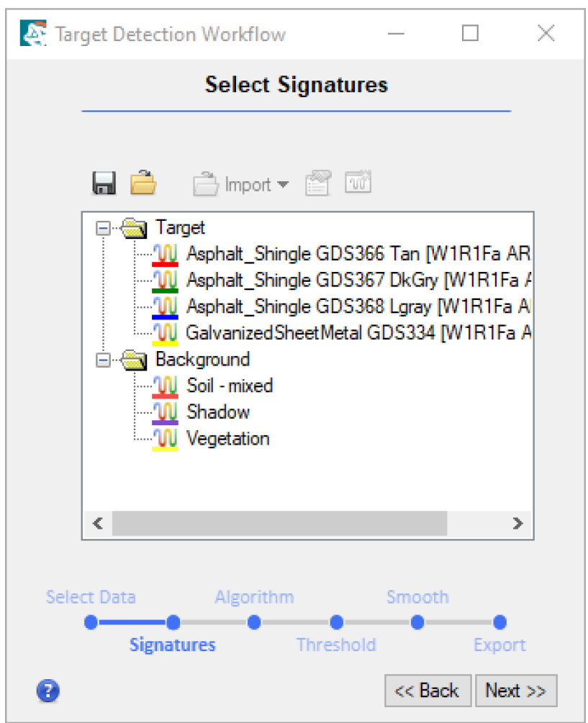Click the save signatures disk icon

pyautogui.click(x=105, y=184)
